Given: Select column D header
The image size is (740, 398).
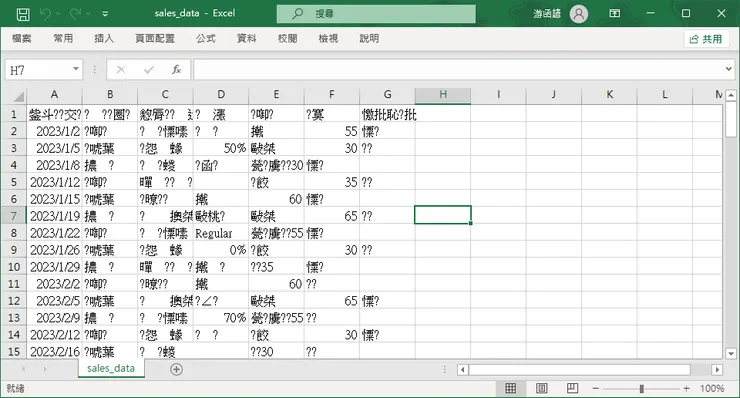Looking at the screenshot, I should click(x=221, y=94).
